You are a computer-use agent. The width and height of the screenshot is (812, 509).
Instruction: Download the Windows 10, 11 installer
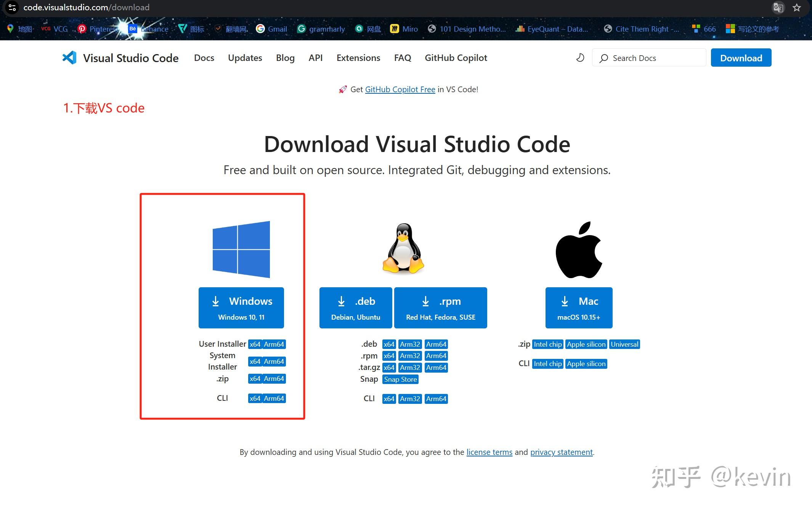pos(241,308)
